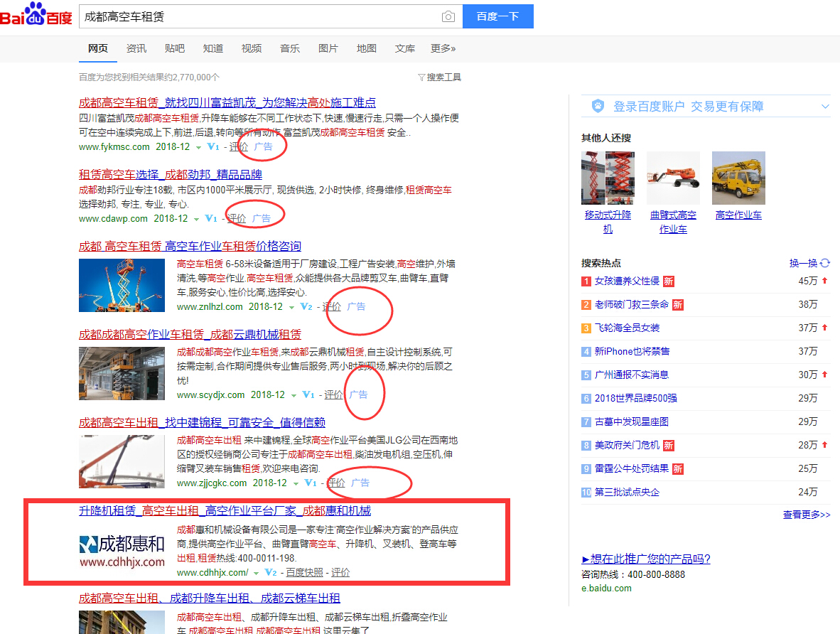The image size is (840, 634).
Task: Open hot search 广州通报不实消息
Action: [x=632, y=375]
